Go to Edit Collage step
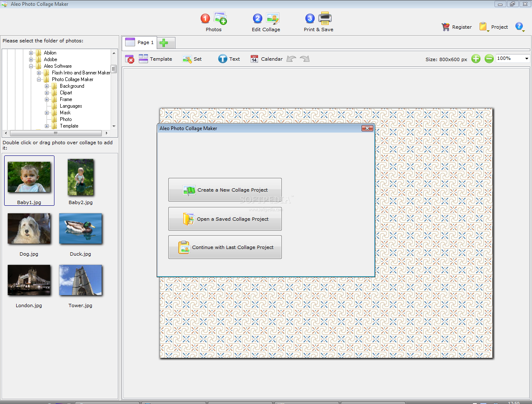Screen dimensions: 532x404 point(266,22)
